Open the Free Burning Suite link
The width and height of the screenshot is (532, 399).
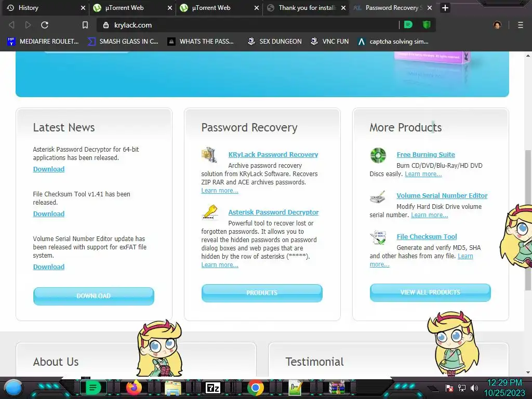426,154
